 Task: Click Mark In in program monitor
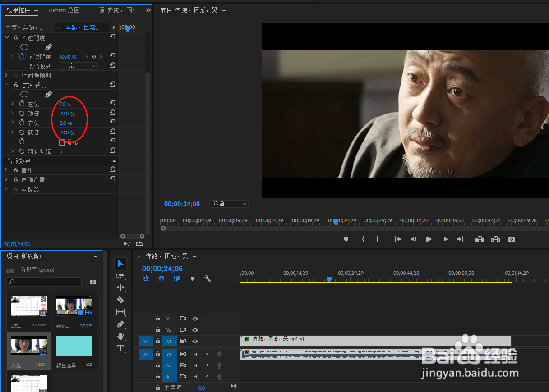coord(363,239)
